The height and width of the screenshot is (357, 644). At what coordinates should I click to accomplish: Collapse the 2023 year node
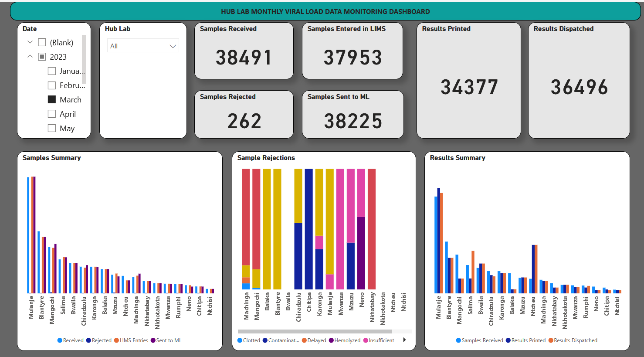click(x=30, y=57)
